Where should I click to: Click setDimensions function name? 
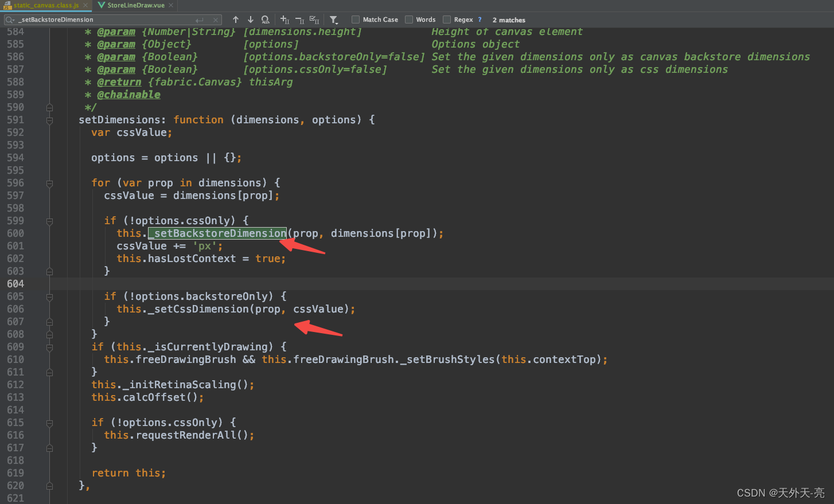click(119, 120)
